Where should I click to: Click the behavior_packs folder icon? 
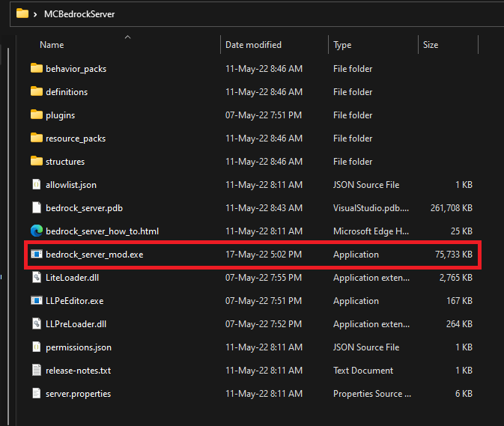pyautogui.click(x=37, y=68)
